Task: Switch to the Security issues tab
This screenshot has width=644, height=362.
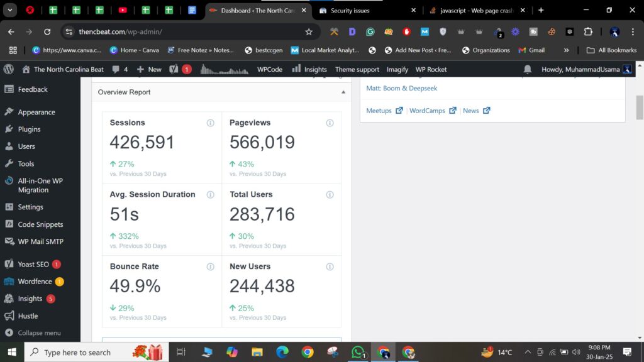Action: 365,11
